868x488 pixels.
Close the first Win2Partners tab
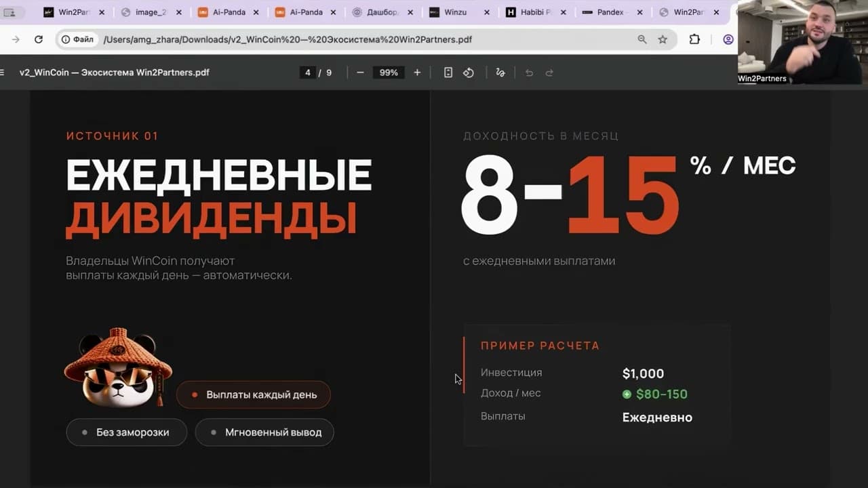(102, 12)
